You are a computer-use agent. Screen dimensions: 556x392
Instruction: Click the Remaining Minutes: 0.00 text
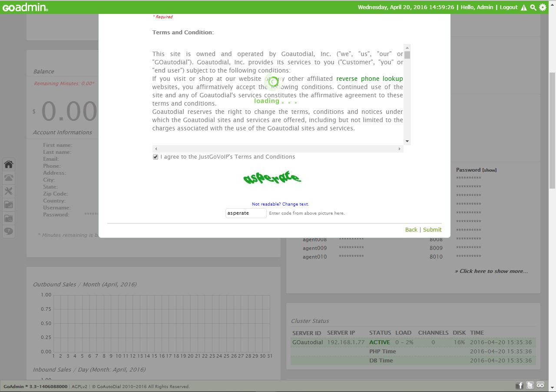(64, 83)
